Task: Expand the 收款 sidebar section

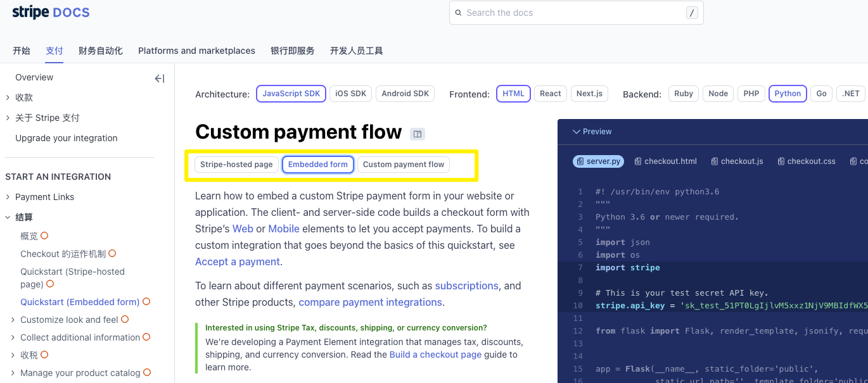Action: point(8,97)
